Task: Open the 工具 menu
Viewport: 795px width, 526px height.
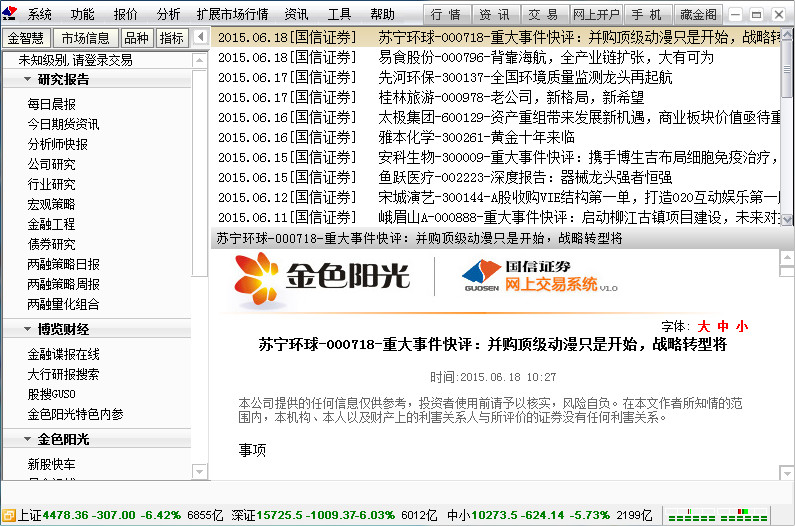Action: (339, 14)
